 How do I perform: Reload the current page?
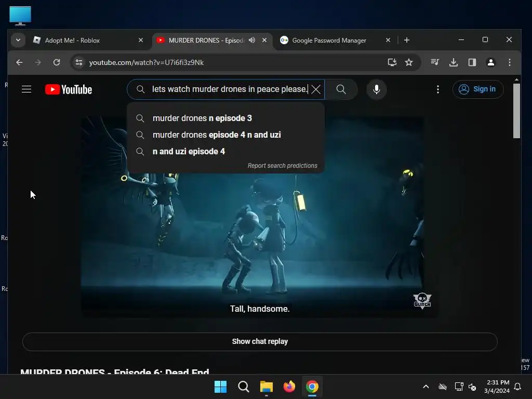point(57,62)
